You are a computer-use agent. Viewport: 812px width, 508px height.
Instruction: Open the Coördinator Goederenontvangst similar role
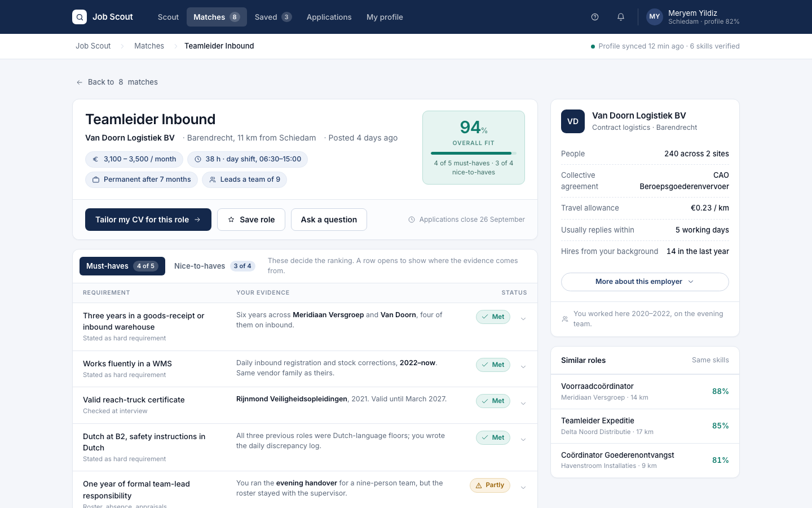tap(645, 461)
